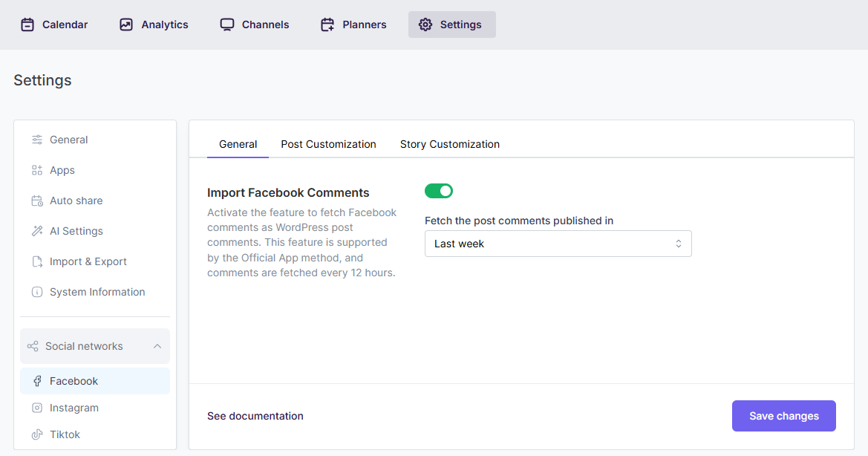
Task: Click the Analytics chart icon
Action: [x=126, y=25]
